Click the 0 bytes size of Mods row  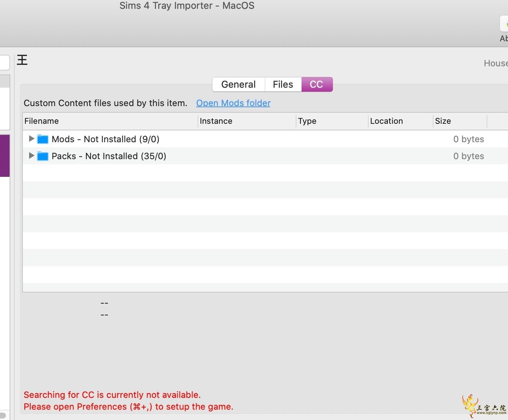(x=469, y=139)
